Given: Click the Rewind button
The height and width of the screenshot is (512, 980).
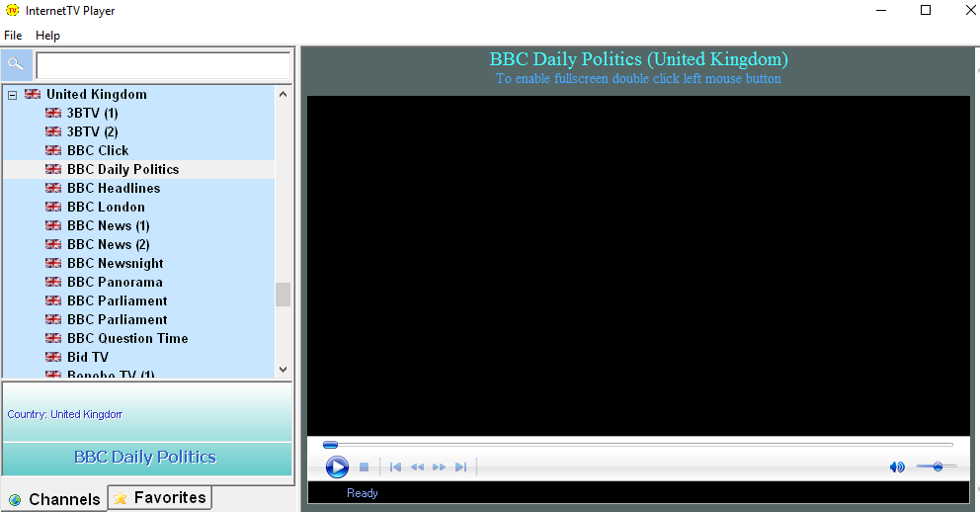Looking at the screenshot, I should click(x=417, y=467).
